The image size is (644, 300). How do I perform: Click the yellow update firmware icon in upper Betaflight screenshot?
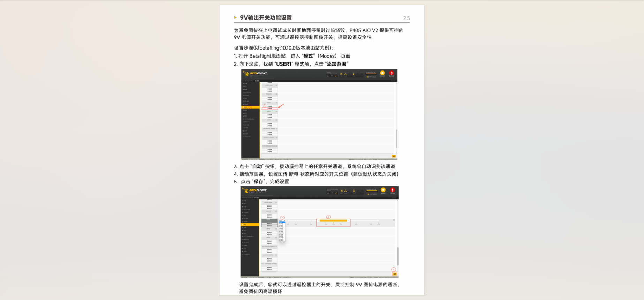(x=382, y=73)
